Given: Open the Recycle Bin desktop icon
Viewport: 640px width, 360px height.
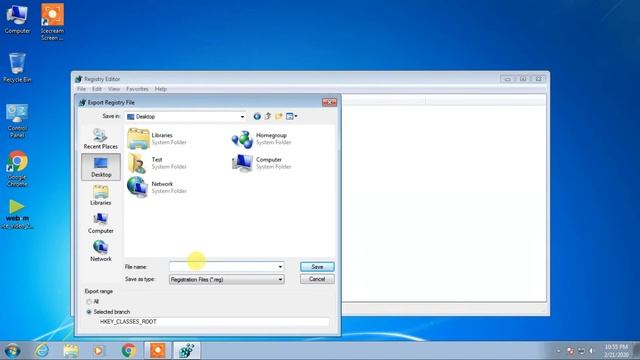Looking at the screenshot, I should (17, 67).
